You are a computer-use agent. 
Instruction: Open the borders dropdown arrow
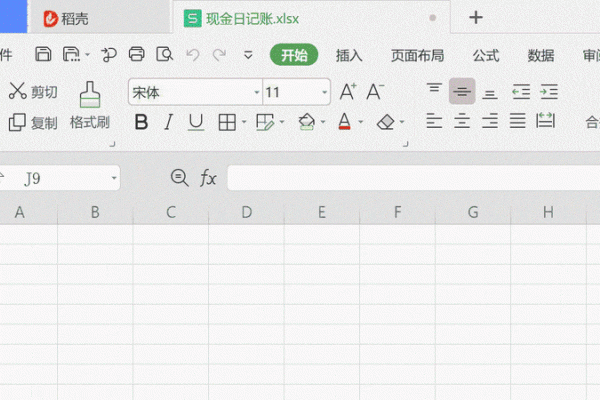coord(244,122)
